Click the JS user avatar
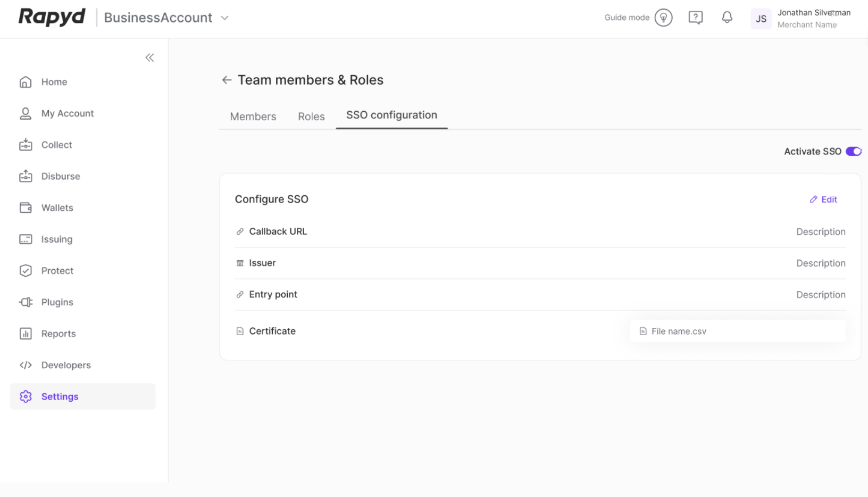868x497 pixels. tap(761, 19)
